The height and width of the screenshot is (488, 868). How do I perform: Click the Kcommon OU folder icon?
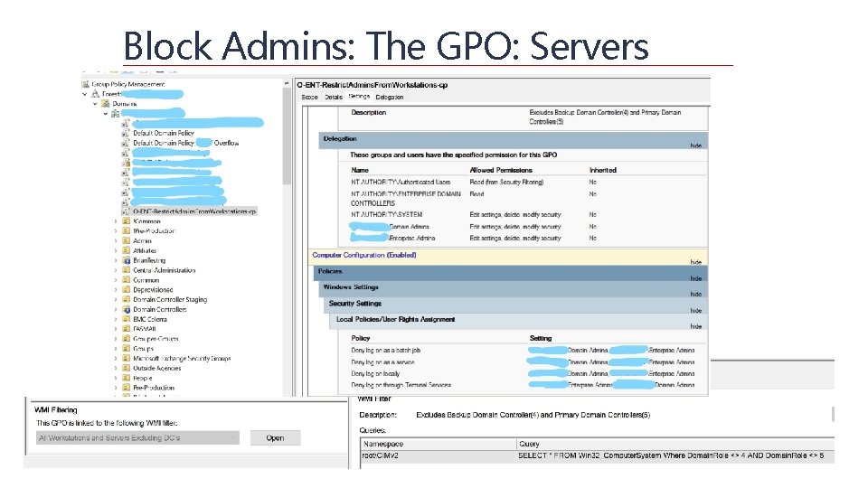tap(127, 221)
